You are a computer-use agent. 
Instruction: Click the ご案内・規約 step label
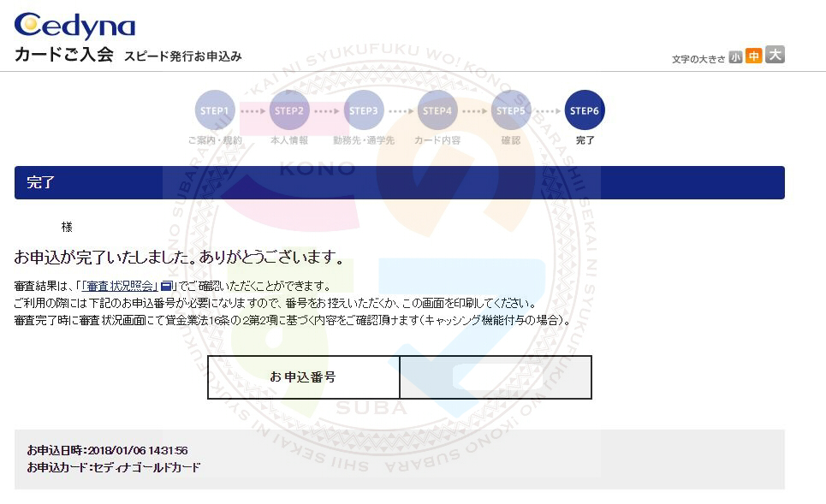point(215,140)
